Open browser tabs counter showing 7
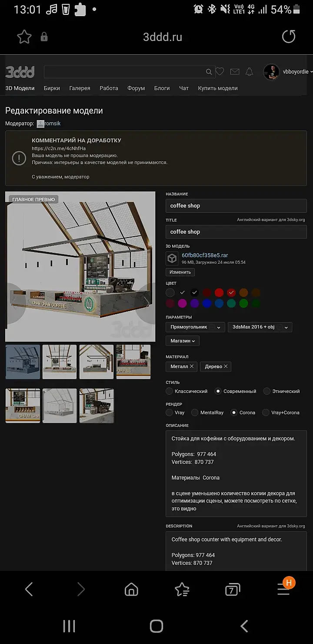Image resolution: width=313 pixels, height=644 pixels. click(x=233, y=590)
